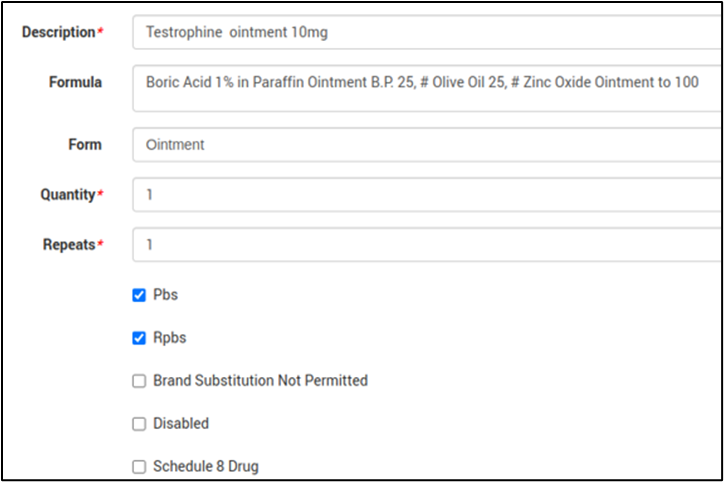
Task: Click the Quantity field label
Action: point(67,194)
